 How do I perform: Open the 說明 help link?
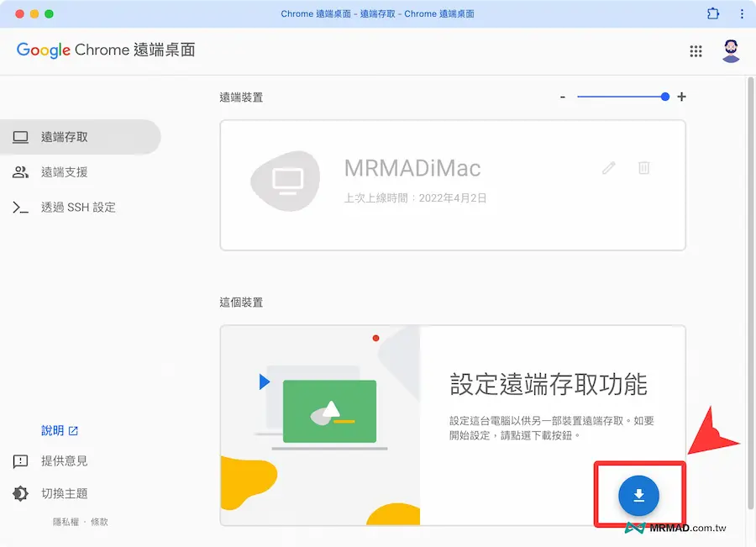click(x=60, y=430)
